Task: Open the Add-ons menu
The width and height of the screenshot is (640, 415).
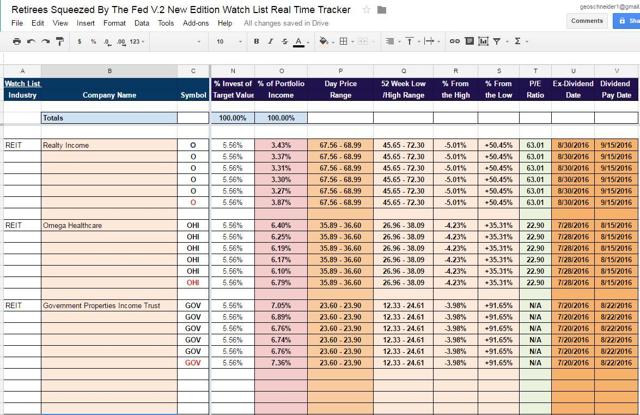Action: click(196, 23)
